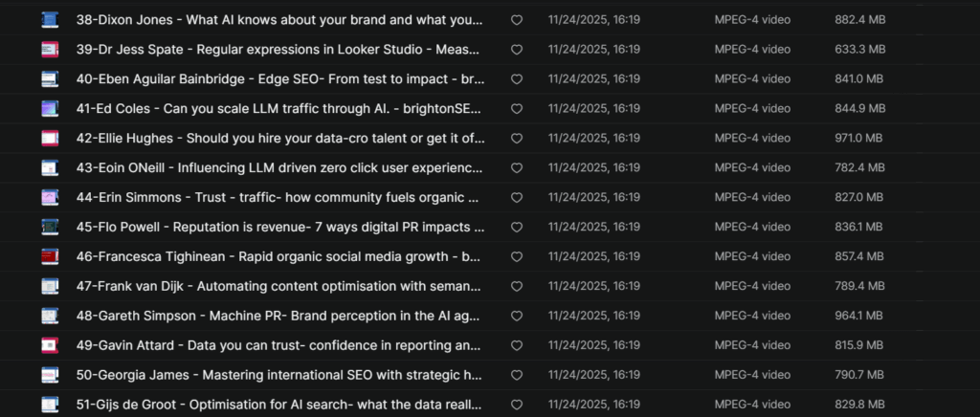The height and width of the screenshot is (417, 980).
Task: Open the 41-Ed Coles LLM traffic video
Action: (x=279, y=108)
